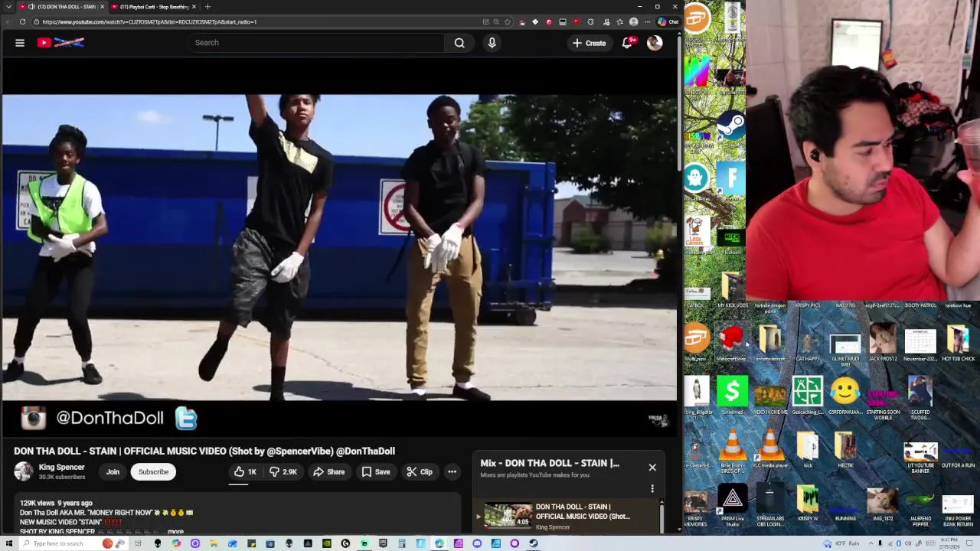980x551 pixels.
Task: Open Discord from the taskbar
Action: tap(477, 543)
